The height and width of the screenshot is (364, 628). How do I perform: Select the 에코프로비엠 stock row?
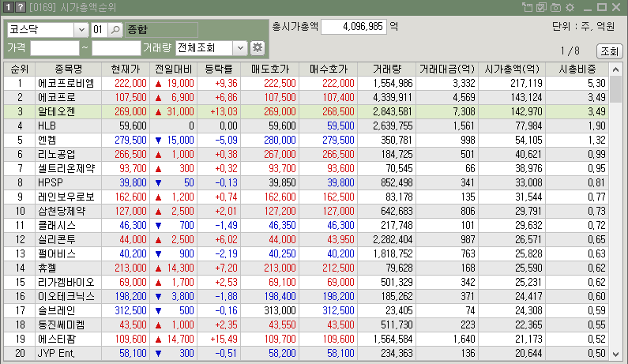point(306,83)
